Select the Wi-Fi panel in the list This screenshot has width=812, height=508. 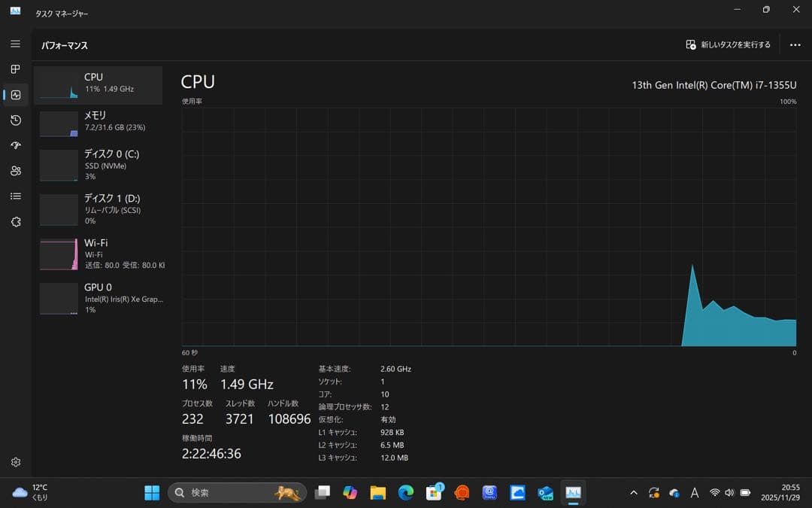coord(98,254)
